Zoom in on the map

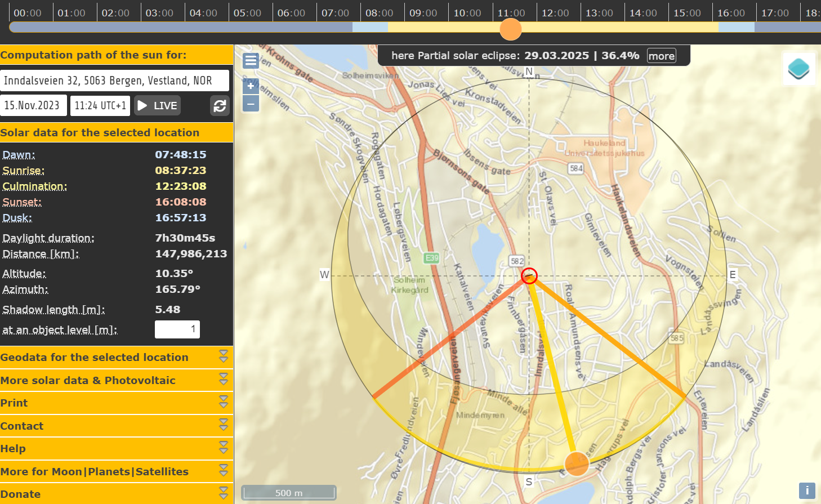coord(251,86)
